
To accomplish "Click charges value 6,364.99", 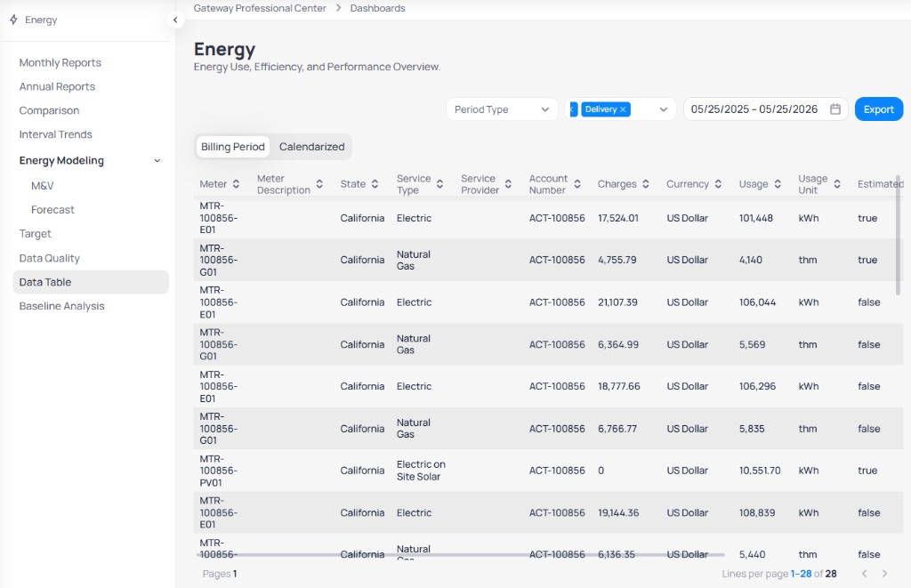I will pos(618,344).
